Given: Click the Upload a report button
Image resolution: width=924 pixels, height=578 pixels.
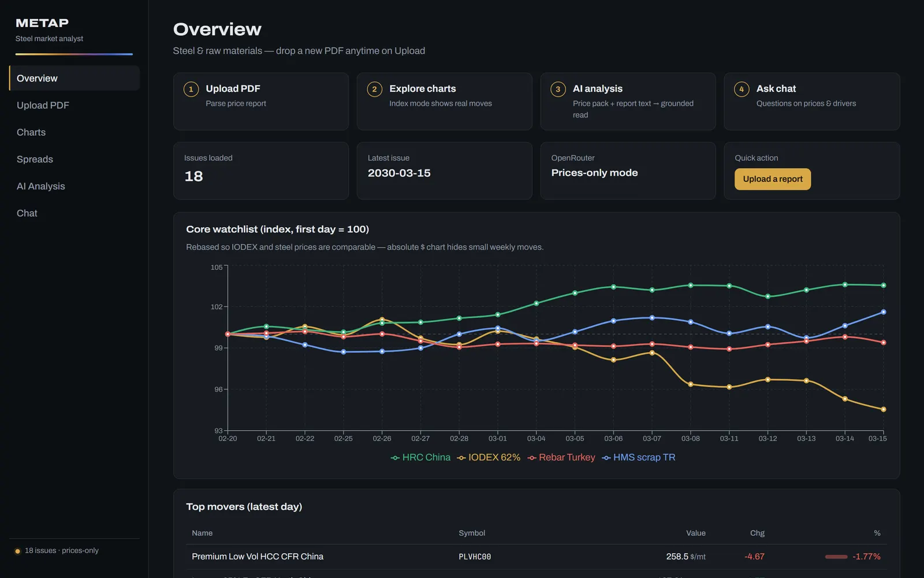Looking at the screenshot, I should click(773, 179).
